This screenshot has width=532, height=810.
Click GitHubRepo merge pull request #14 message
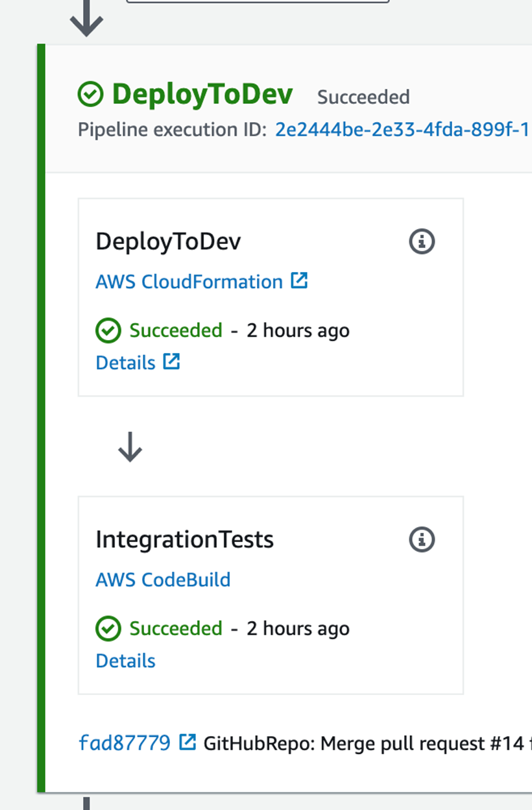point(367,743)
